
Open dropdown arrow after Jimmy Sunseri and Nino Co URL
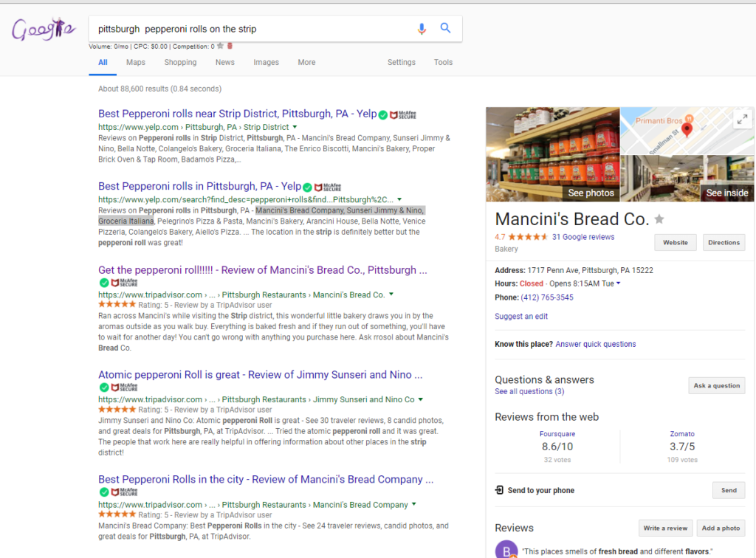click(420, 399)
